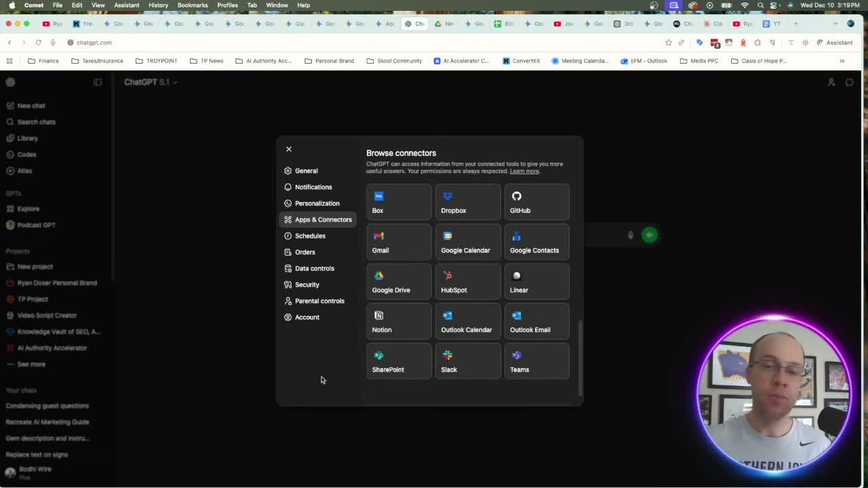Image resolution: width=868 pixels, height=488 pixels.
Task: Open Data controls settings
Action: click(317, 268)
